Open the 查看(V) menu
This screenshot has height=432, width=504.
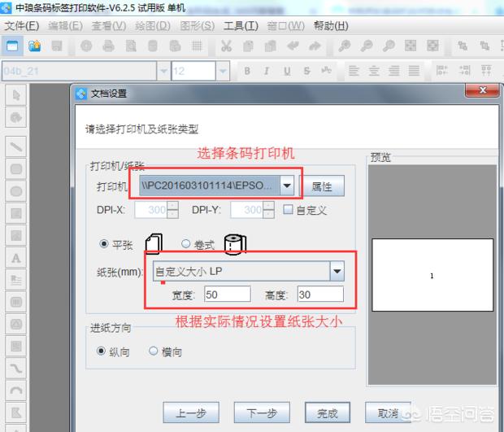(x=109, y=26)
